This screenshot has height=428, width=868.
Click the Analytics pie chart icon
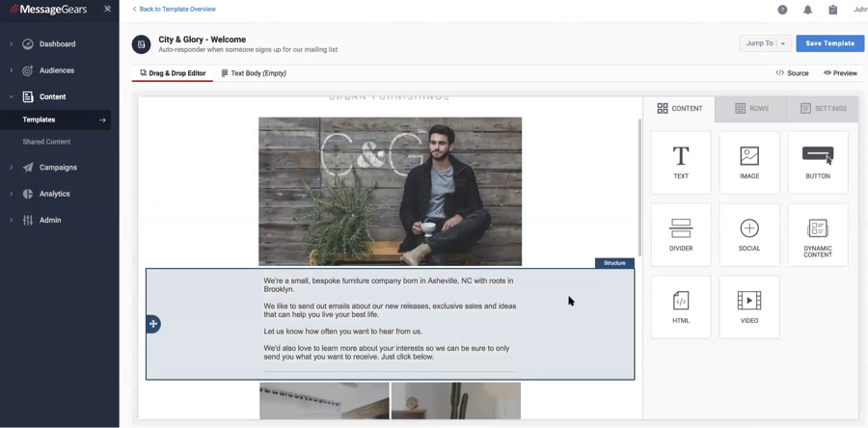point(28,194)
